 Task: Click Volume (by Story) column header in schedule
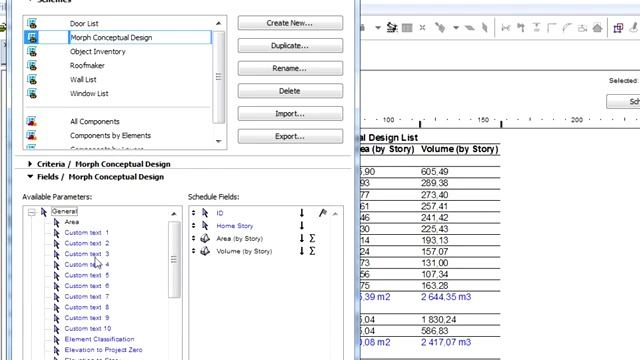click(460, 149)
